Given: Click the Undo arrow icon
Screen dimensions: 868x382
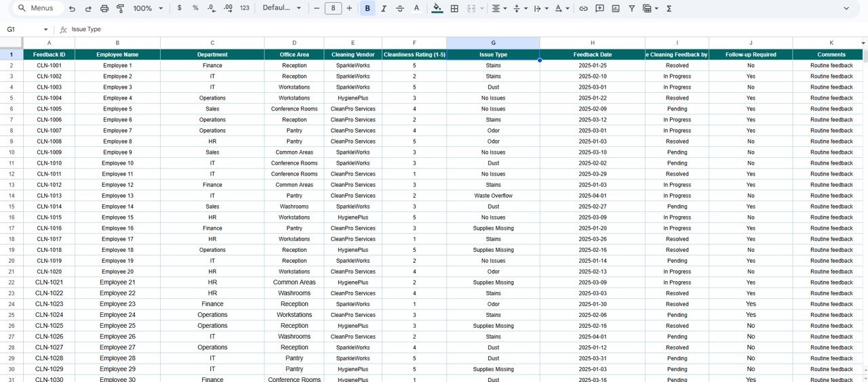Looking at the screenshot, I should pyautogui.click(x=72, y=9).
